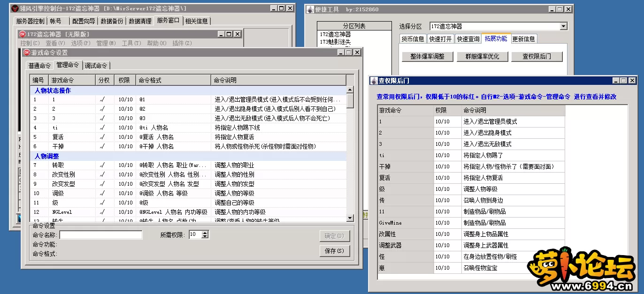
Task: Click the 群服爆率优化 button
Action: click(482, 56)
